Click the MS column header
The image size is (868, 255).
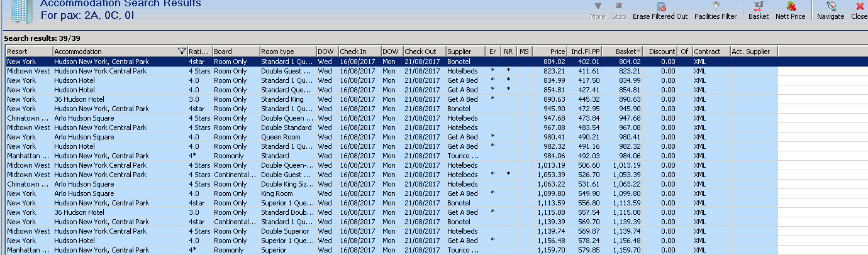pos(525,52)
